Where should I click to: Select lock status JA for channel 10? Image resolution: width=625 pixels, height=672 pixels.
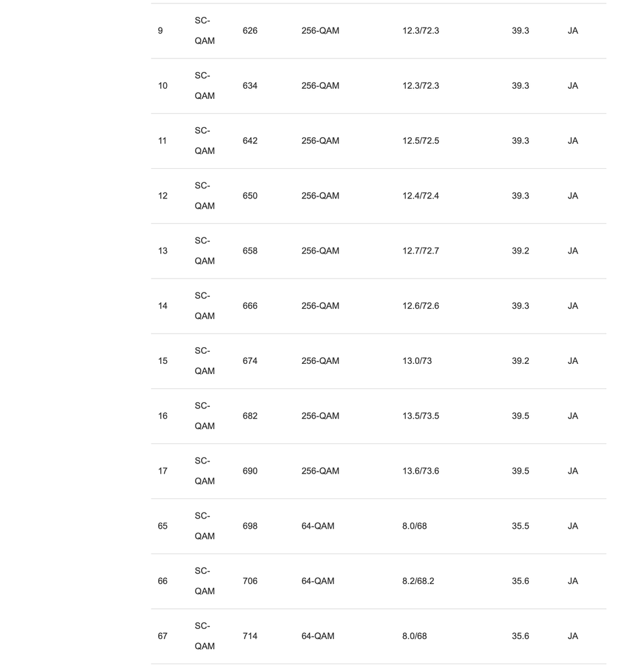click(573, 85)
